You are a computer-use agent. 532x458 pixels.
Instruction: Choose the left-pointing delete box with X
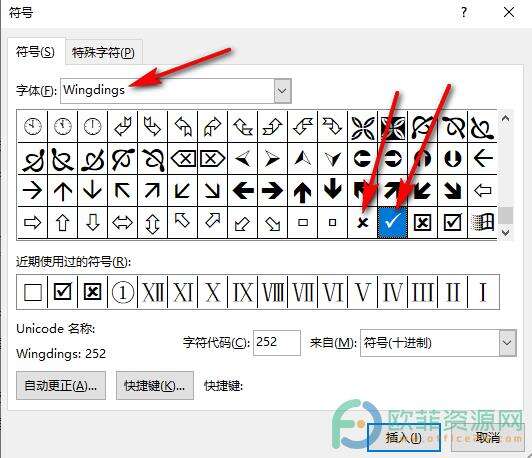click(x=183, y=158)
